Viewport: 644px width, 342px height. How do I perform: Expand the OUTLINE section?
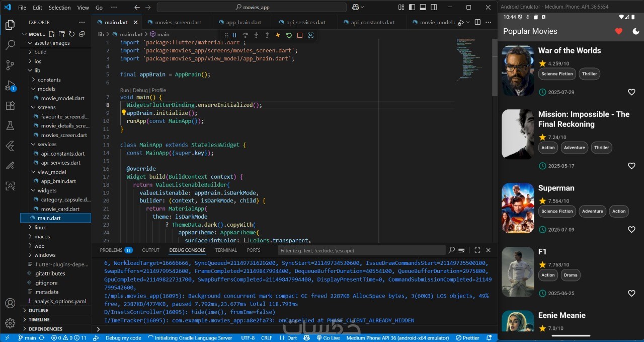coord(38,310)
